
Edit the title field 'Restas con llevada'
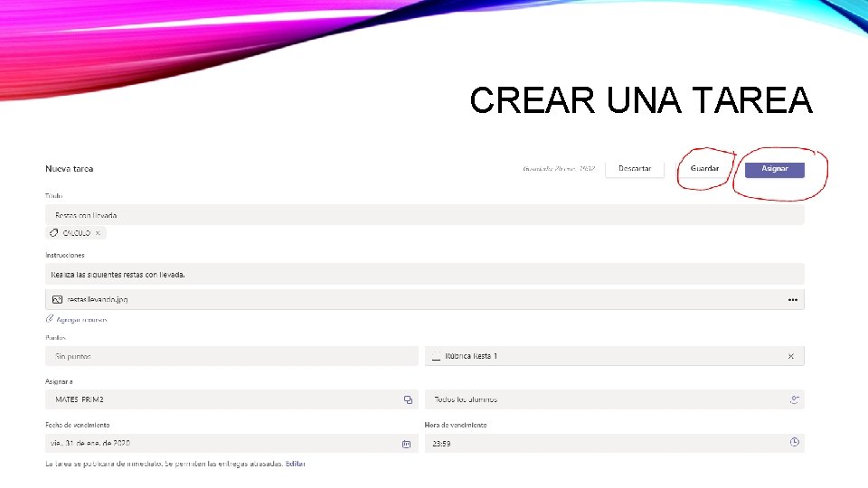pyautogui.click(x=425, y=215)
